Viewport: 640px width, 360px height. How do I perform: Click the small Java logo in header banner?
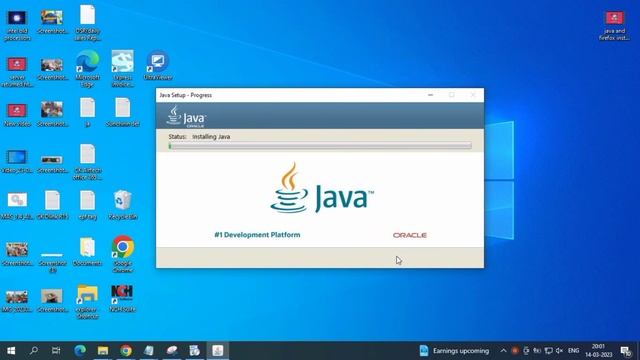click(x=186, y=116)
